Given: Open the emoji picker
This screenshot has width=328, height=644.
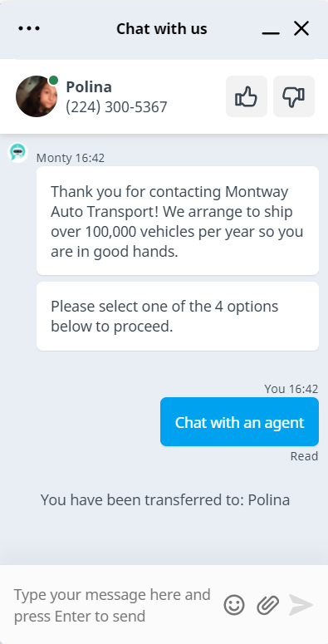Looking at the screenshot, I should click(x=234, y=605).
